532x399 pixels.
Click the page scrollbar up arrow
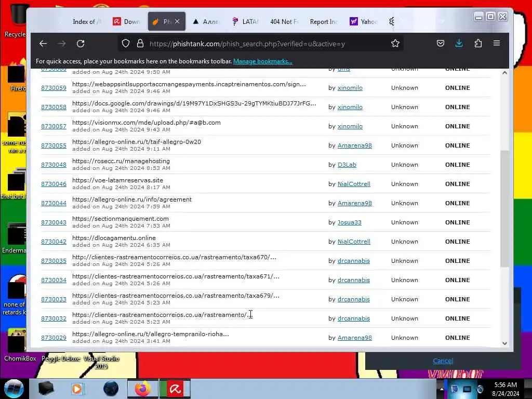[x=504, y=73]
